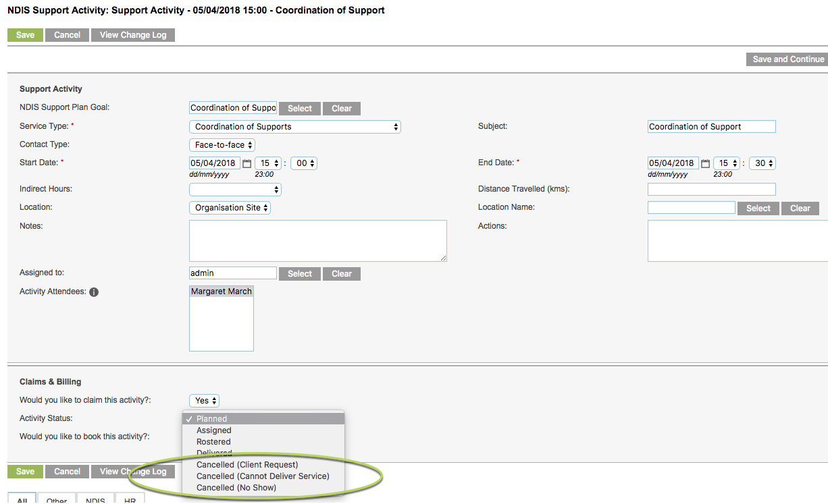This screenshot has height=504, width=828.
Task: Clear the Location Name field
Action: coord(800,208)
